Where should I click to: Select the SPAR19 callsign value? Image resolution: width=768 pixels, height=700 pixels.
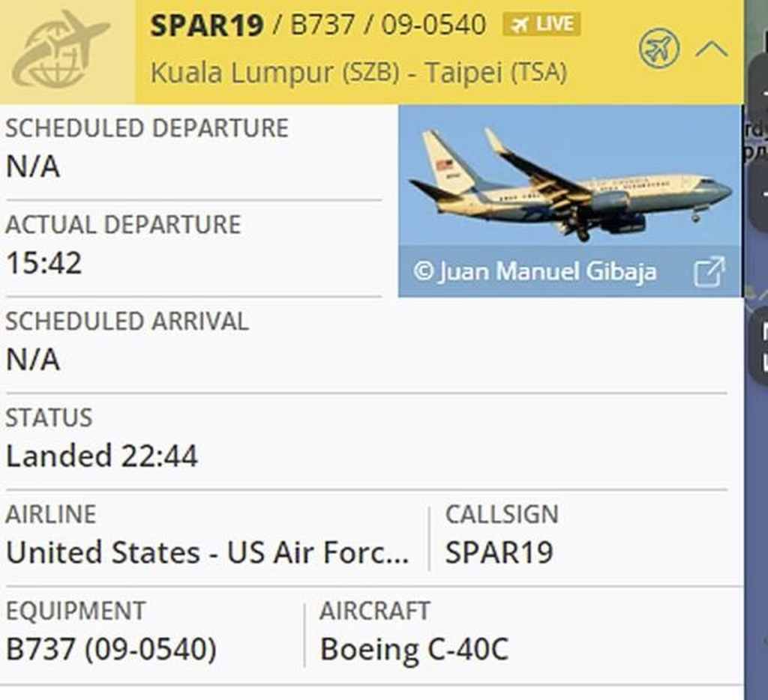499,553
